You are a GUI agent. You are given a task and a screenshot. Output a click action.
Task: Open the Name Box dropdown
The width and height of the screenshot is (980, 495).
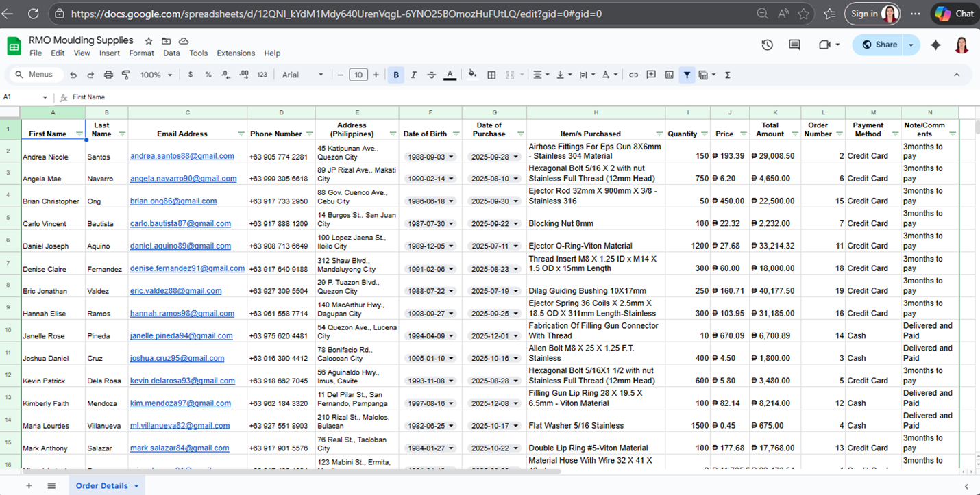[45, 97]
